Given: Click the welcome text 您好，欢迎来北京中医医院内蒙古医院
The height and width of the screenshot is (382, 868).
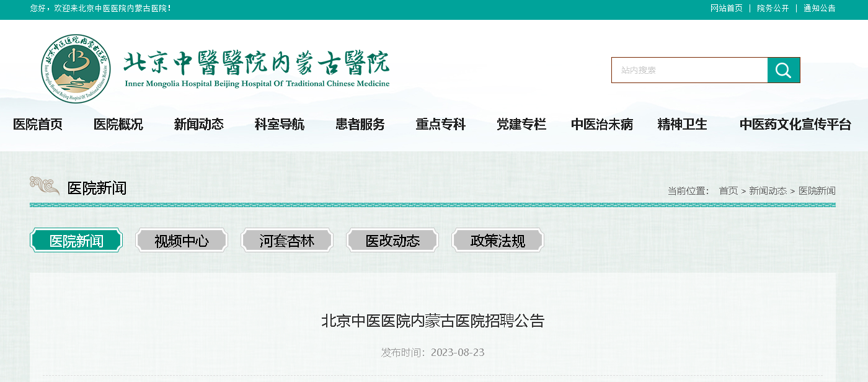Looking at the screenshot, I should pyautogui.click(x=100, y=8).
